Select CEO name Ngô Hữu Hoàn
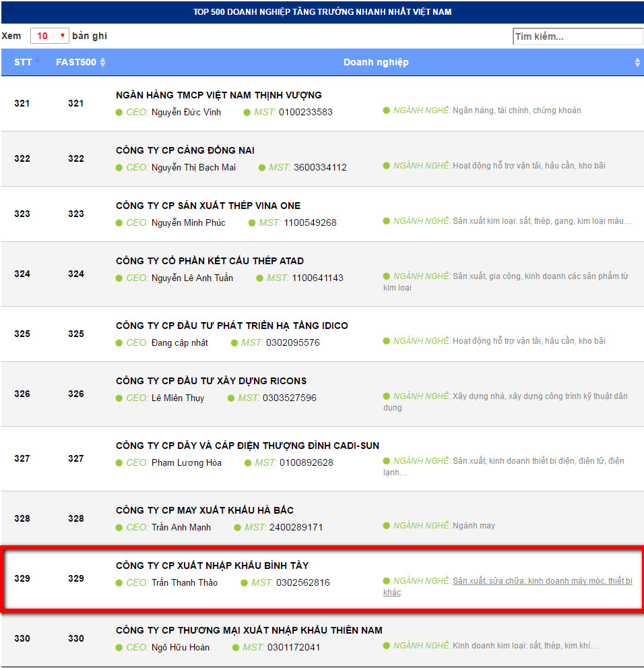 181,648
